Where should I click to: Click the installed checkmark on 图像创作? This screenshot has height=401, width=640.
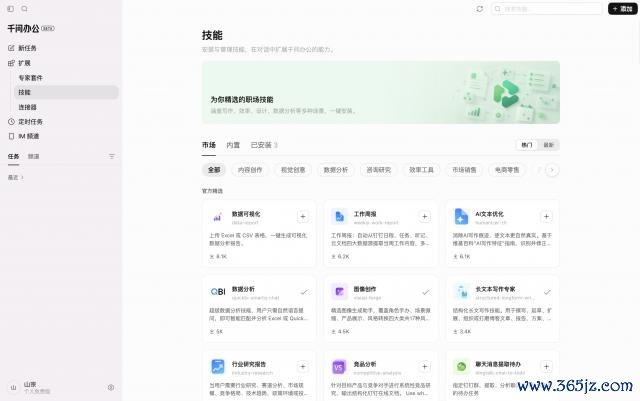426,292
